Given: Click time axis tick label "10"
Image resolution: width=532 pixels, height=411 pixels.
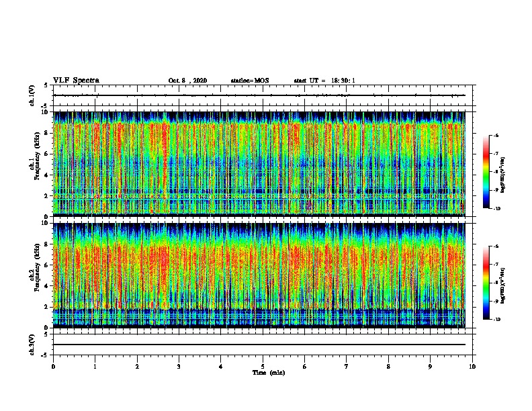Looking at the screenshot, I should (472, 367).
